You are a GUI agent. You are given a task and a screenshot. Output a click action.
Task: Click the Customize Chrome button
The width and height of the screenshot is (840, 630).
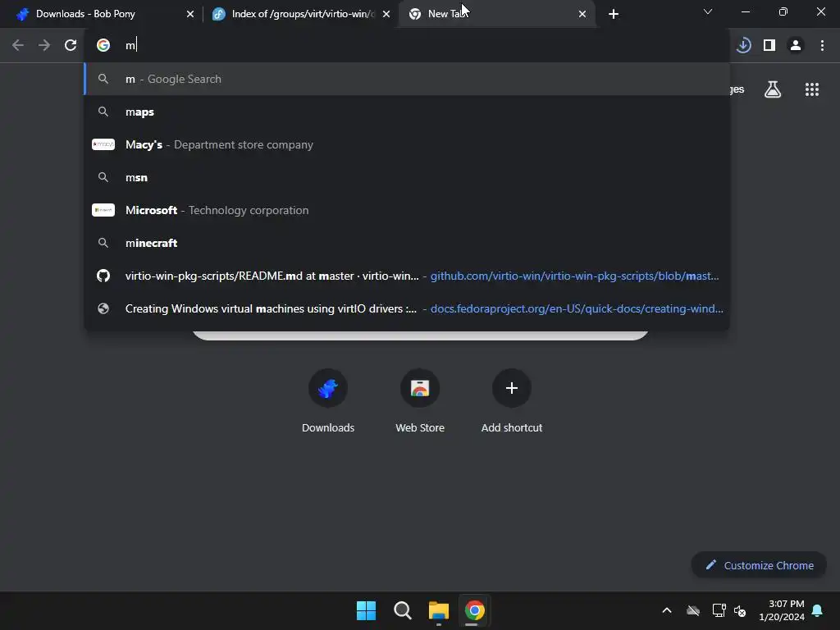tap(759, 565)
